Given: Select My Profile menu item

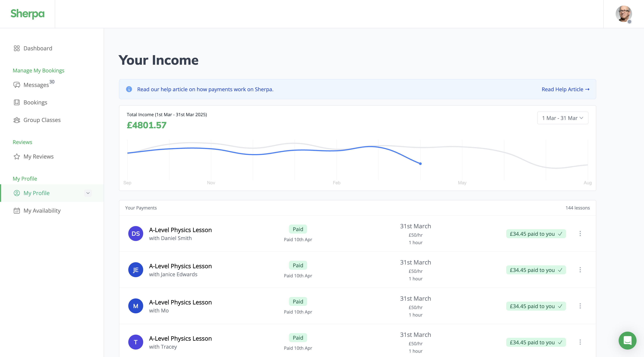Looking at the screenshot, I should [x=37, y=193].
